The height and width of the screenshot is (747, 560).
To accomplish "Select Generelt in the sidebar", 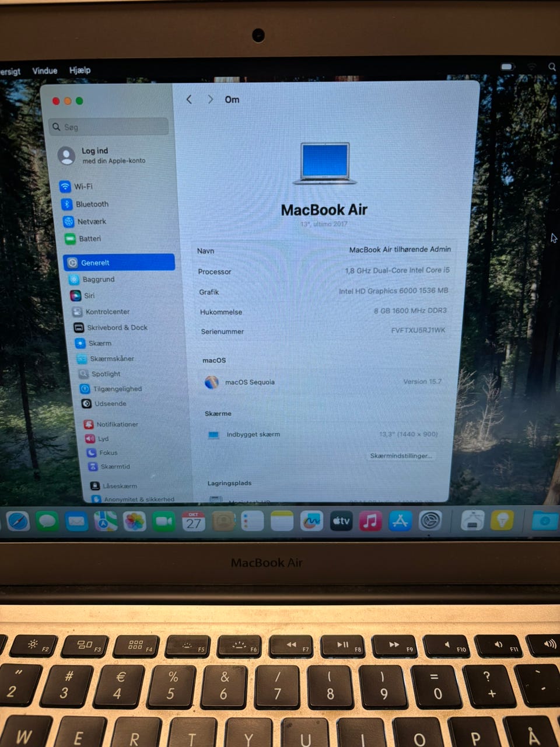I will pos(119,263).
